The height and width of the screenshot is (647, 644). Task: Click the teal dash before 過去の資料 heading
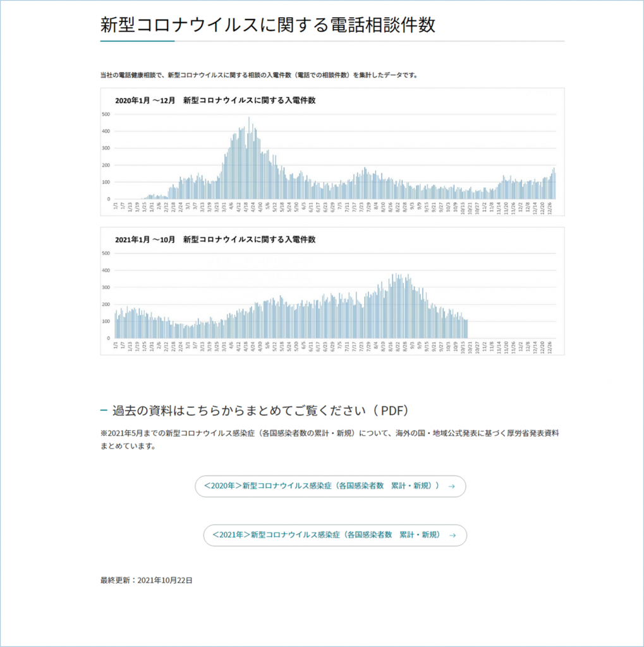[x=104, y=411]
